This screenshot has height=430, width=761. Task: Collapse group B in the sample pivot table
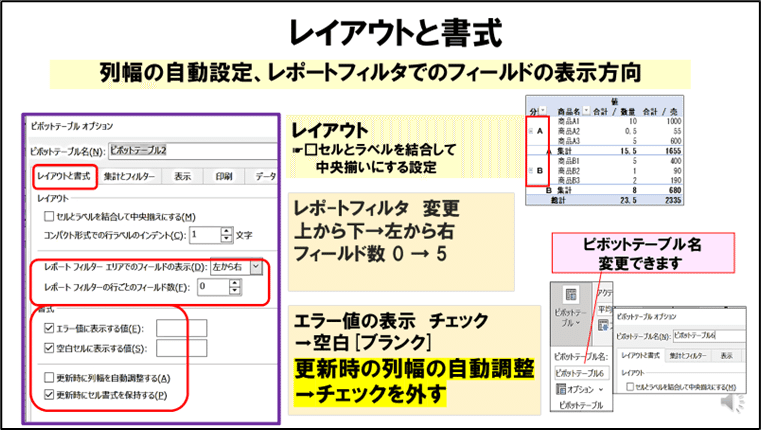coord(530,170)
